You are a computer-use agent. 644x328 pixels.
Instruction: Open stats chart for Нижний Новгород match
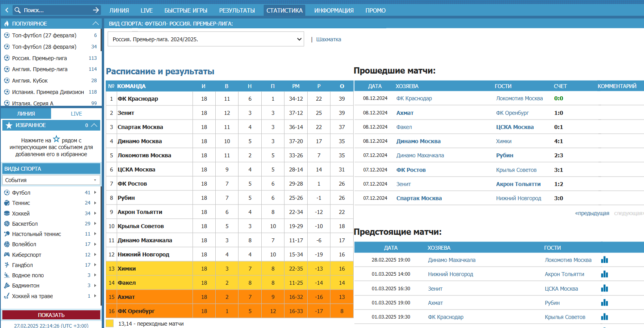click(604, 274)
